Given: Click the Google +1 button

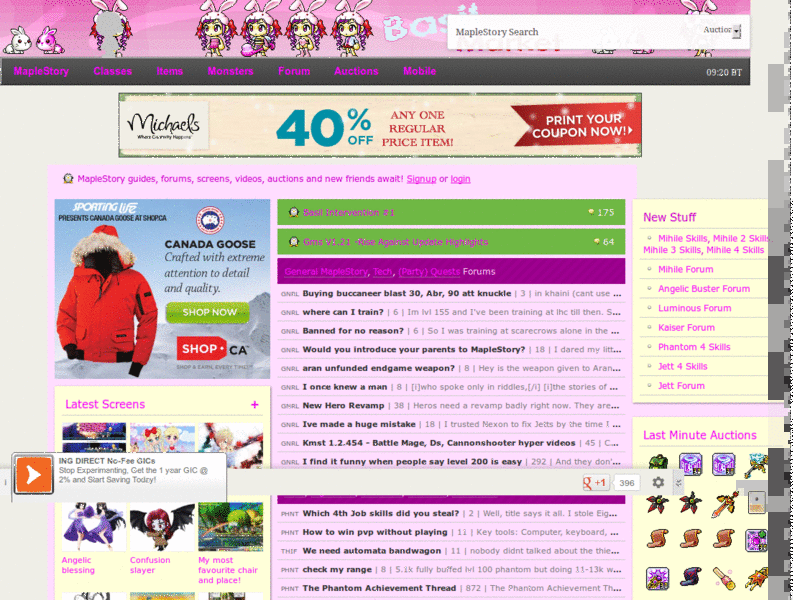Looking at the screenshot, I should [x=596, y=482].
